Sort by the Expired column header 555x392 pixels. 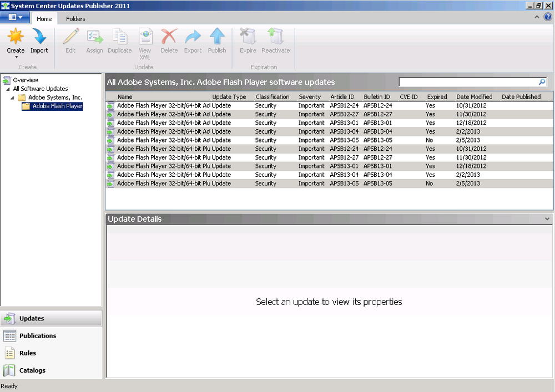tap(437, 97)
